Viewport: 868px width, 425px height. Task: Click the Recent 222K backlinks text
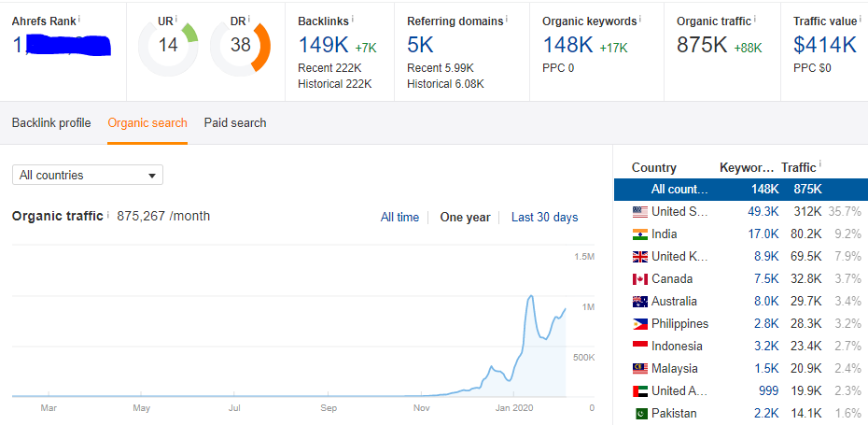point(329,68)
